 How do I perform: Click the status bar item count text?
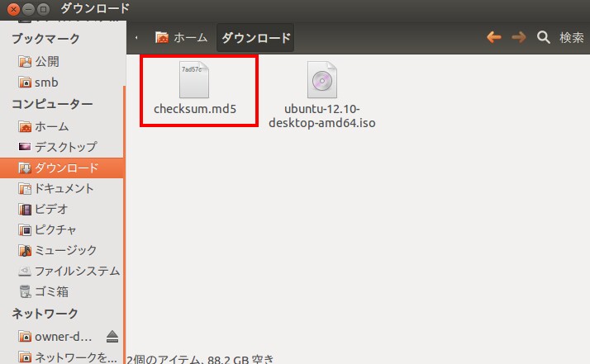[200, 359]
